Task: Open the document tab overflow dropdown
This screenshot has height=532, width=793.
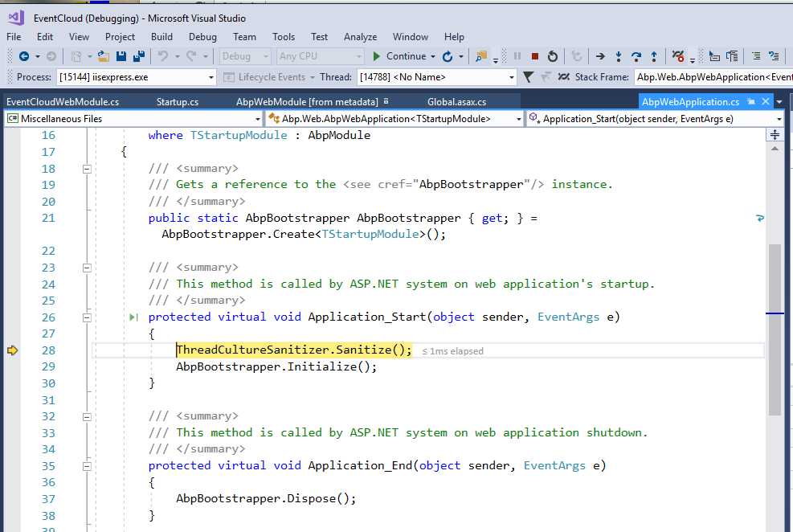Action: pos(779,101)
